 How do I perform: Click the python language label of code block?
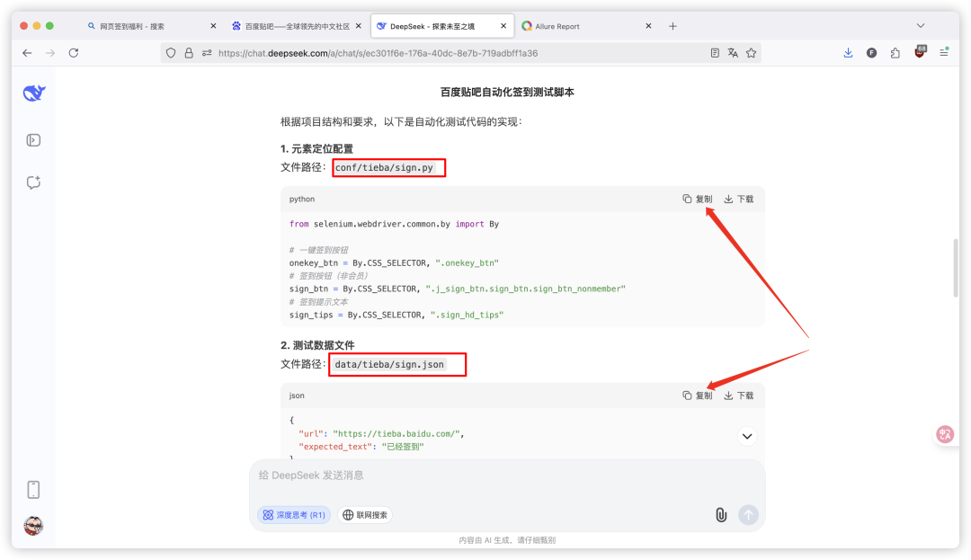tap(301, 200)
